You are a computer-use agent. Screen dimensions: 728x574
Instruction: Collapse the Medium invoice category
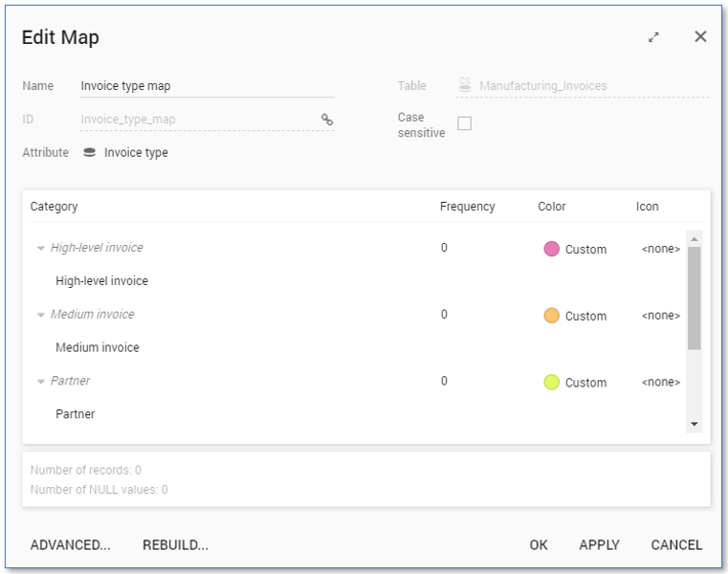tap(40, 315)
